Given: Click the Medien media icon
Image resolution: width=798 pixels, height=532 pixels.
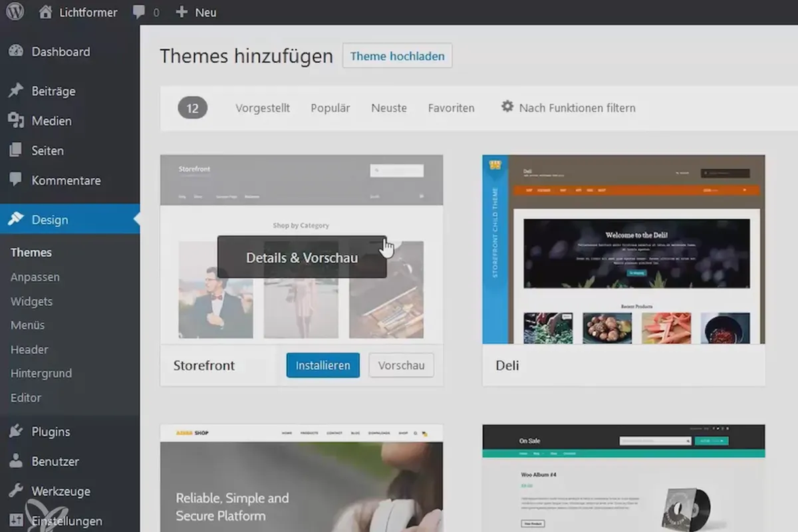Looking at the screenshot, I should click(x=16, y=120).
